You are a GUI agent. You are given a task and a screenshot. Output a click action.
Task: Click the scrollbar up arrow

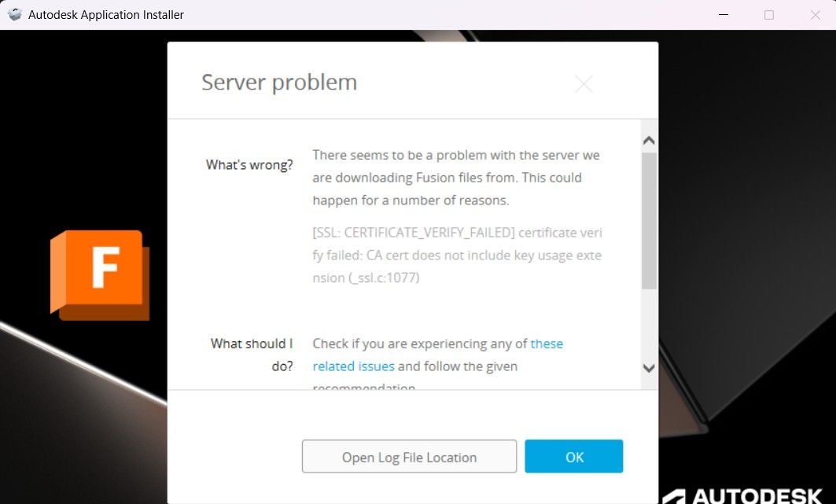[x=649, y=141]
